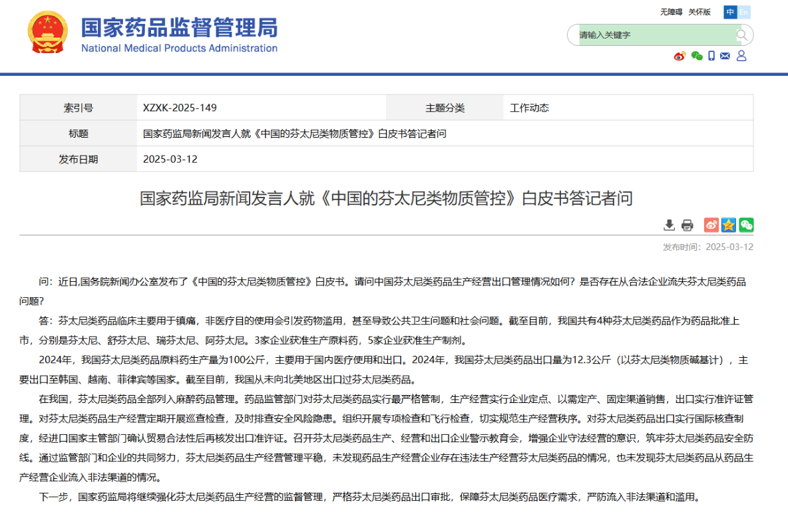Switch language to English (En)
Viewport: 788px width, 532px height.
(744, 12)
